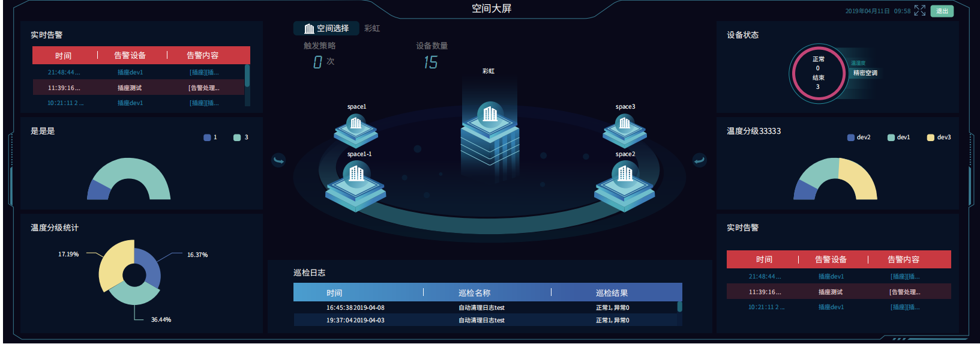
Task: Click the left 实时告警 table scrollbar
Action: [247, 76]
